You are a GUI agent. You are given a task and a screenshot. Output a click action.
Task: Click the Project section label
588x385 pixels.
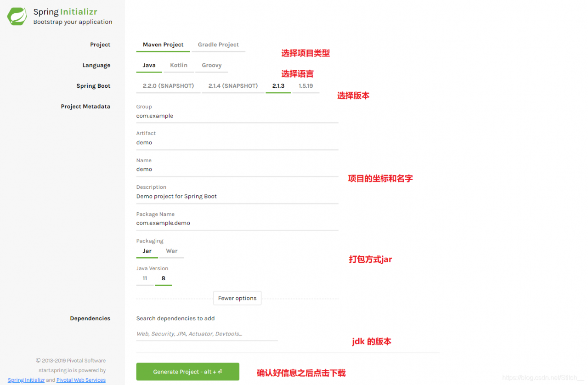[100, 45]
